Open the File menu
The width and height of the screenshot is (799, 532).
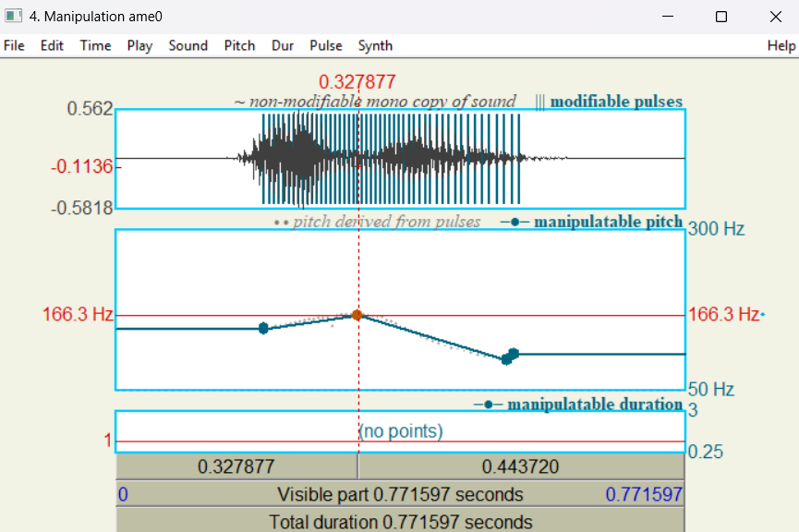(14, 46)
